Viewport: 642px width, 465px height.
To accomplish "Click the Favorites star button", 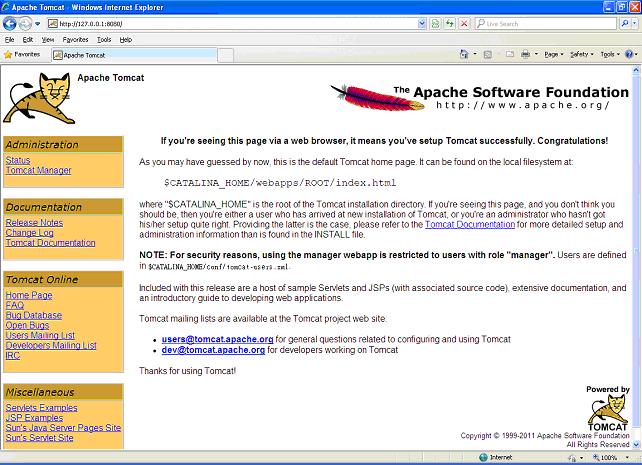I will (x=22, y=54).
